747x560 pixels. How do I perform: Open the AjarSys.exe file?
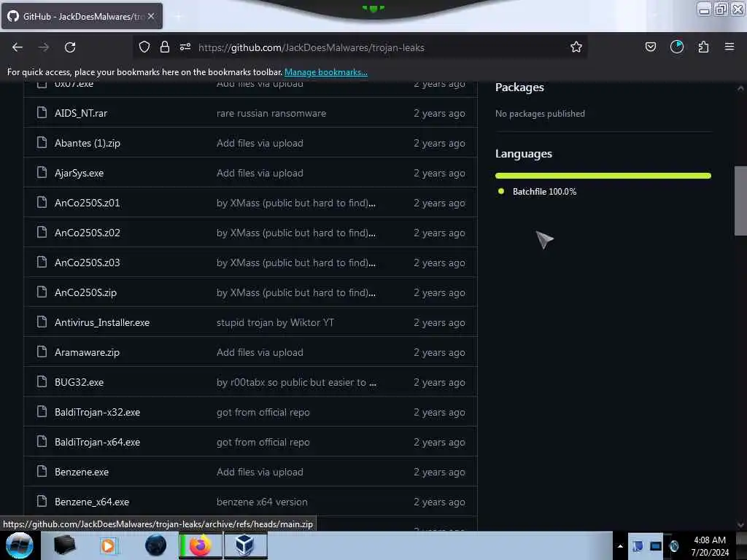pyautogui.click(x=79, y=173)
